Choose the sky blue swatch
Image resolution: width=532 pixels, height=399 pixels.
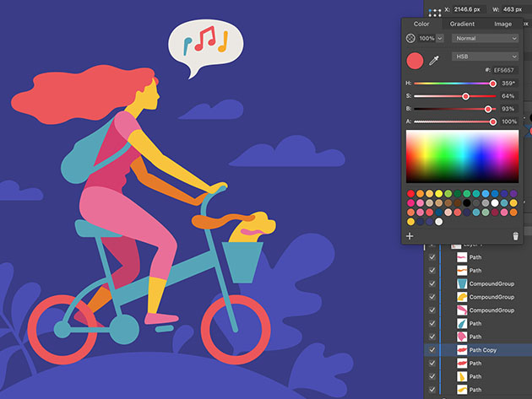(486, 193)
